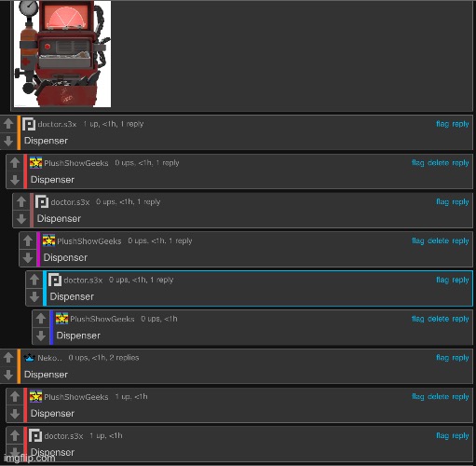This screenshot has height=466, width=476.
Task: Upvote doctor.s3x's comment showing 1 up, 1 reply
Action: [8, 124]
